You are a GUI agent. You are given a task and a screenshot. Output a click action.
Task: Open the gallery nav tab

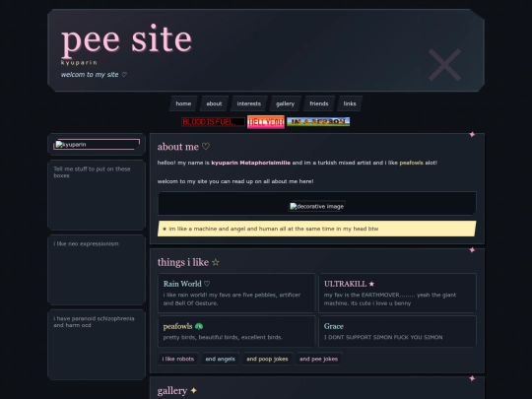[x=285, y=103]
